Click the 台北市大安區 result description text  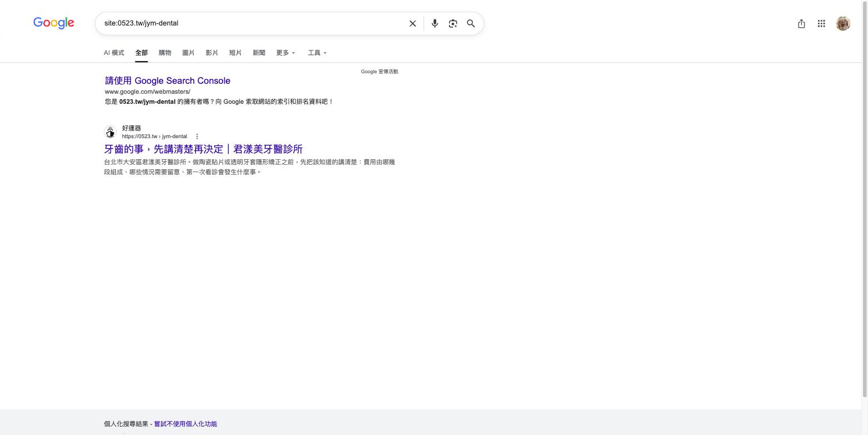click(249, 167)
